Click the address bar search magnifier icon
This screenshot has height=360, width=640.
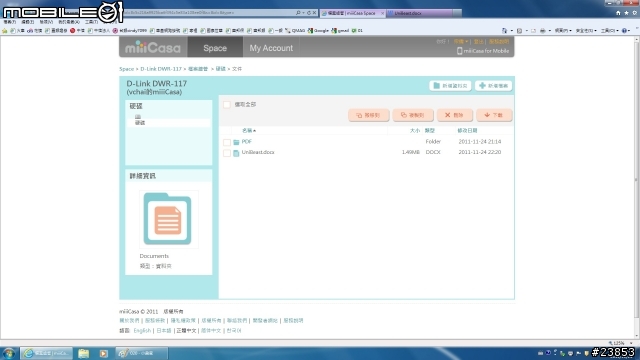[x=298, y=13]
